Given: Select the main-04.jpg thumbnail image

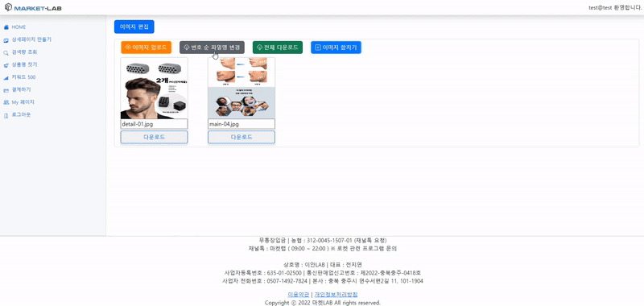Looking at the screenshot, I should point(242,89).
